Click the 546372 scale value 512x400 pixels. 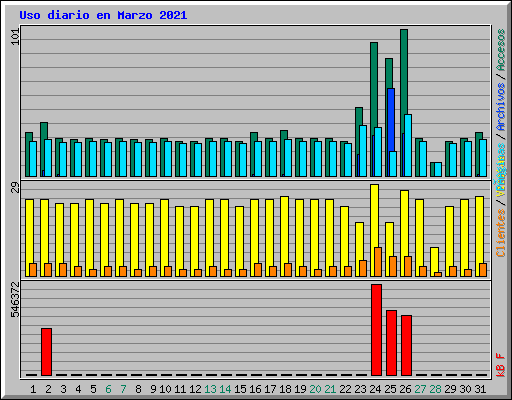point(15,299)
